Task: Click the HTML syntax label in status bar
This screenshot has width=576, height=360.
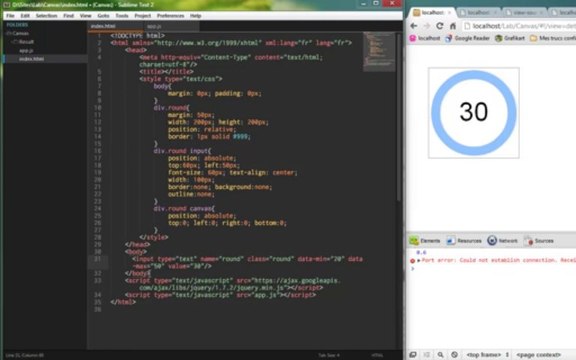Action: click(377, 355)
